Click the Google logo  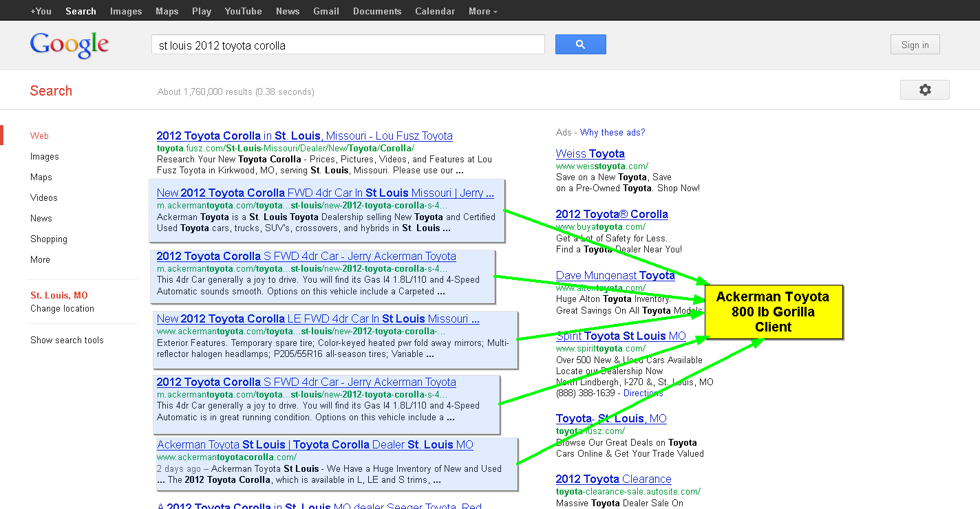point(70,45)
